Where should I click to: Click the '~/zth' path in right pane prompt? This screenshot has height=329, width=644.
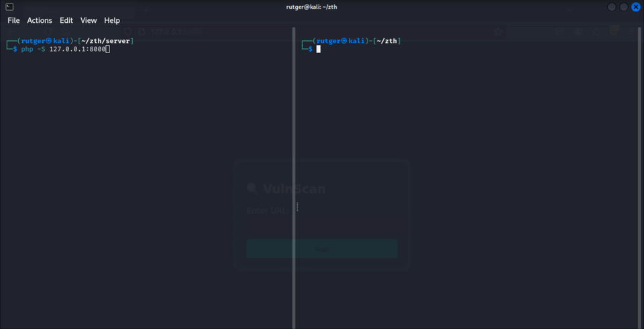click(x=387, y=41)
